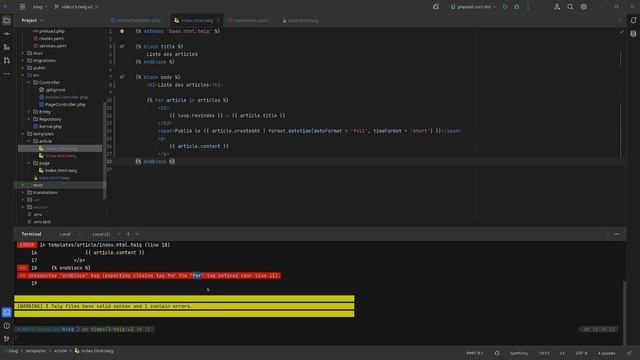Open Database tool window icon
This screenshot has width=640, height=360.
tap(633, 34)
